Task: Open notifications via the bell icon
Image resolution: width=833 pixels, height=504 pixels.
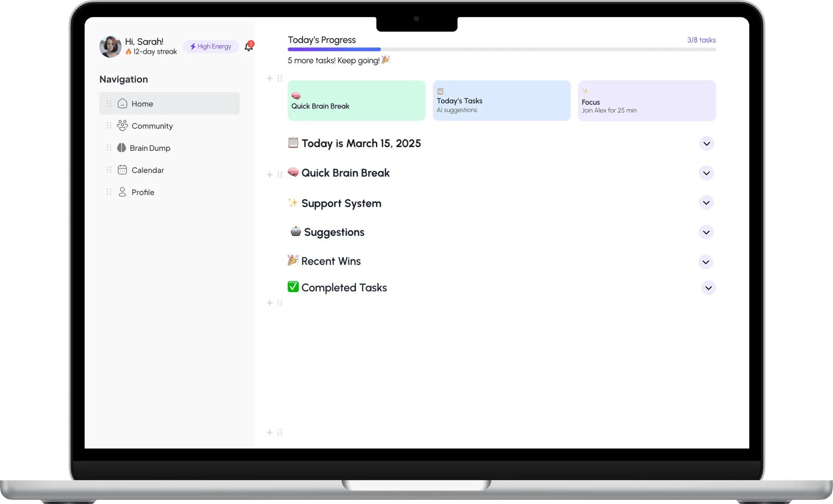Action: pos(249,46)
